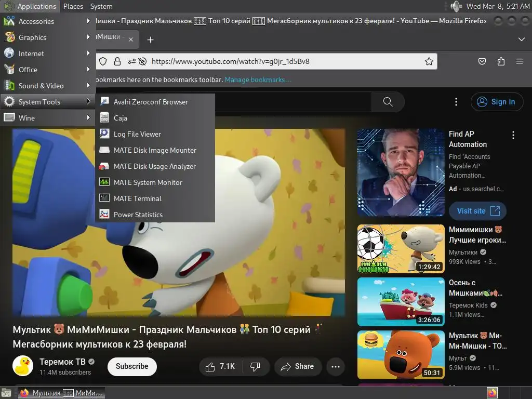Click the Осень с Мишками video title

[x=475, y=288]
